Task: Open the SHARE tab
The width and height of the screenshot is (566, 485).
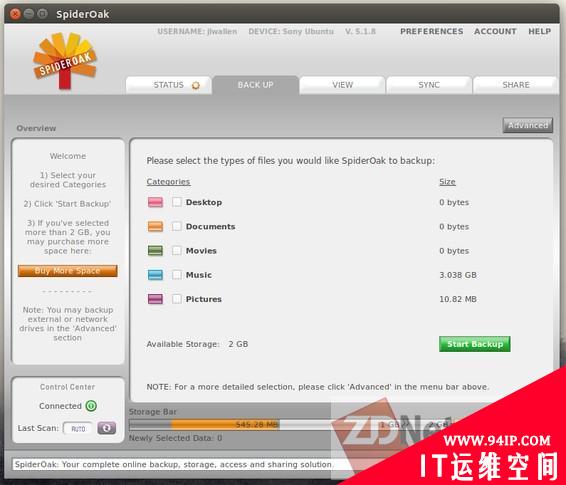Action: click(516, 85)
